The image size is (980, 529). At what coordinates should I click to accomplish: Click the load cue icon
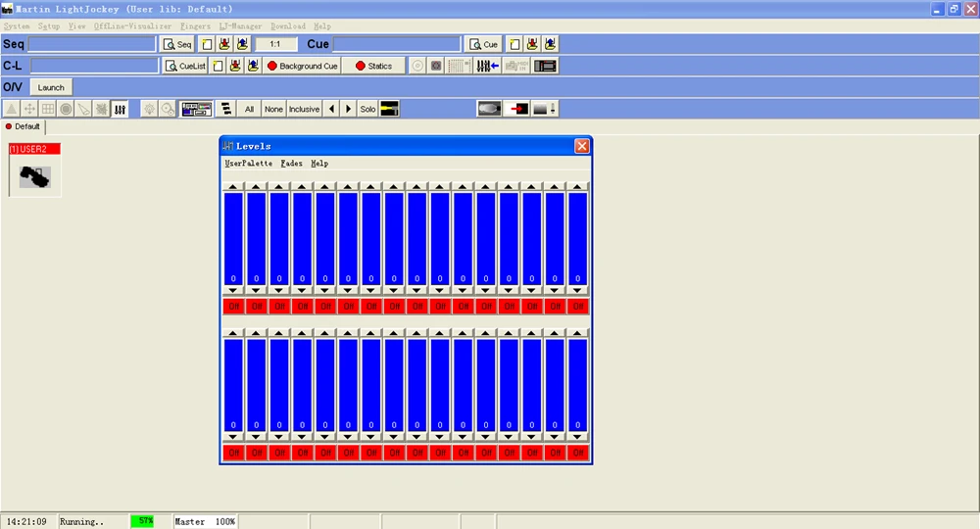click(x=550, y=44)
